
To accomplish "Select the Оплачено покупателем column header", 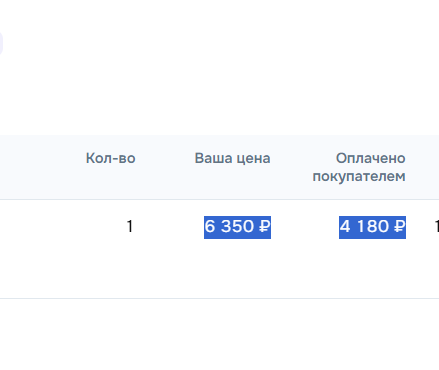I will (359, 167).
